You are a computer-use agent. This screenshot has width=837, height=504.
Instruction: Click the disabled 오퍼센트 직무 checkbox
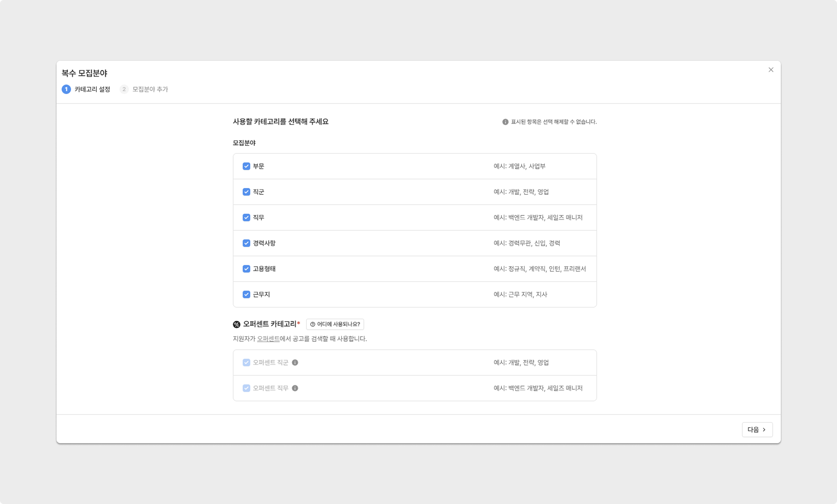[246, 388]
